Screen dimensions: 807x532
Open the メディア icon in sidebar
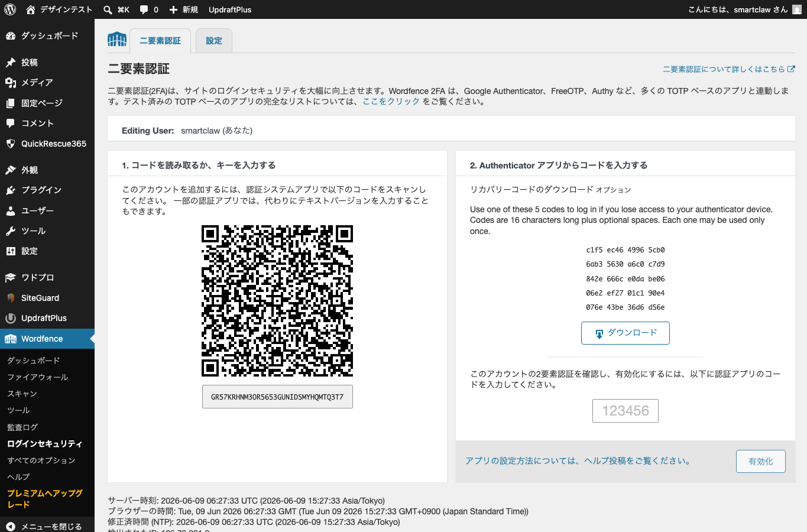[x=11, y=83]
